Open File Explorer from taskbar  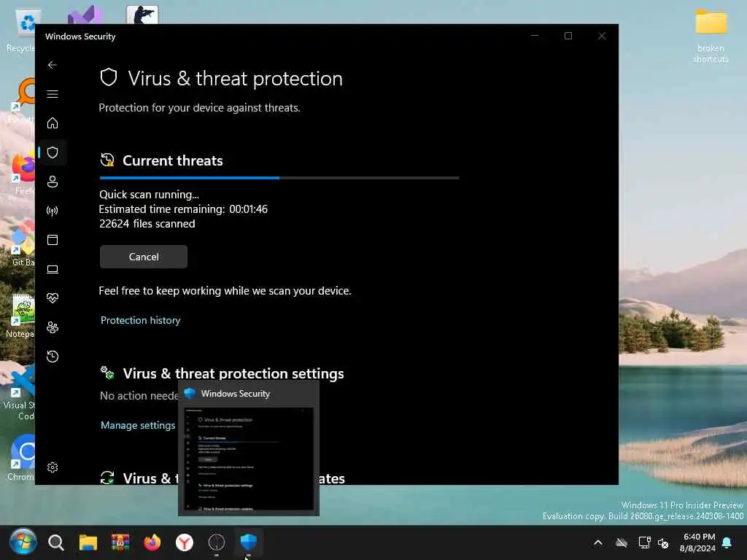point(88,542)
